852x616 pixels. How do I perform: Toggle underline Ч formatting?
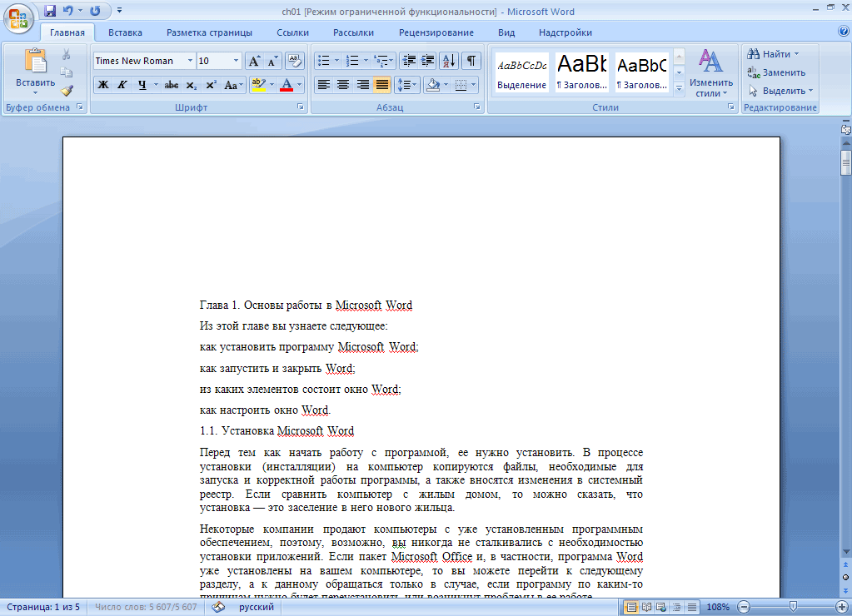pos(142,85)
